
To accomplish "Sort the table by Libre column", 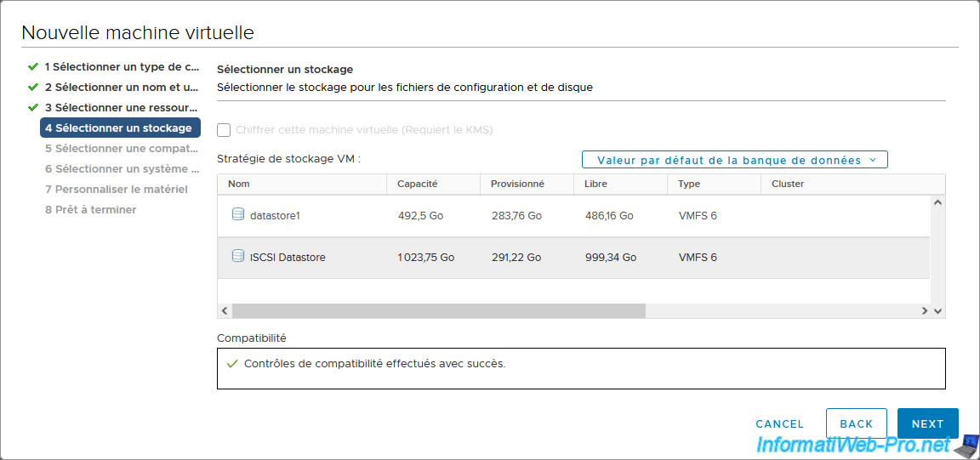I will click(x=595, y=184).
